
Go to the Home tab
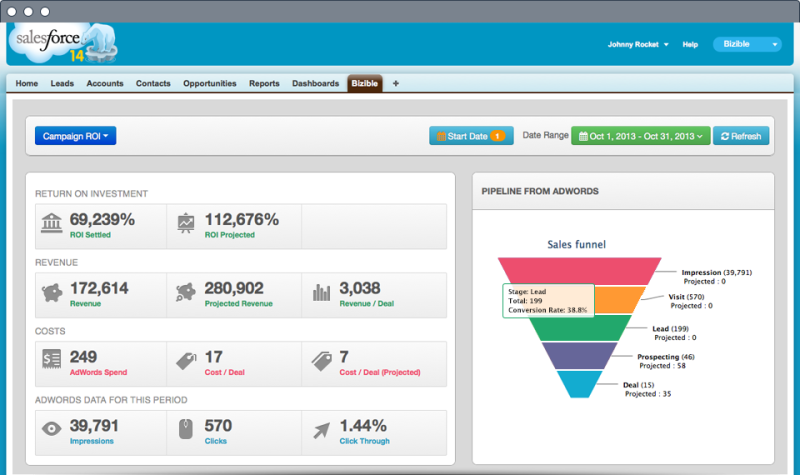[x=27, y=83]
